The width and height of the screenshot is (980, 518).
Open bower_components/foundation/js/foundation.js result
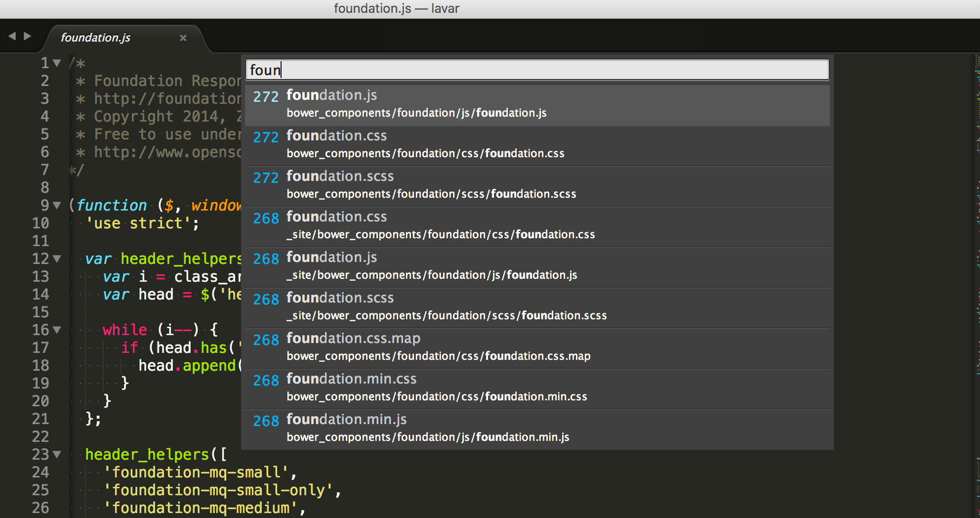pyautogui.click(x=537, y=104)
